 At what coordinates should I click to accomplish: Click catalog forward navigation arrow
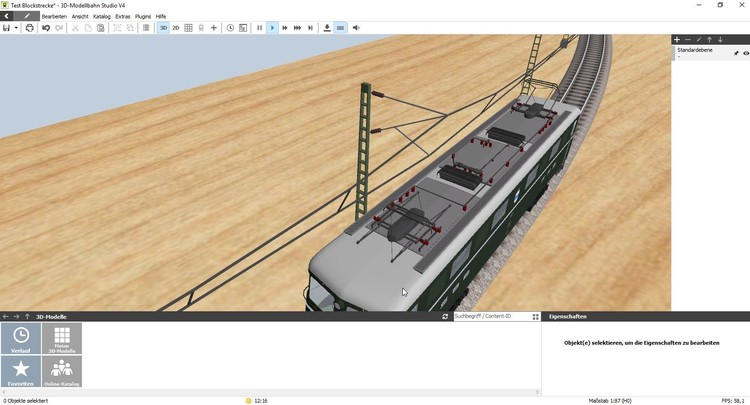(x=16, y=317)
